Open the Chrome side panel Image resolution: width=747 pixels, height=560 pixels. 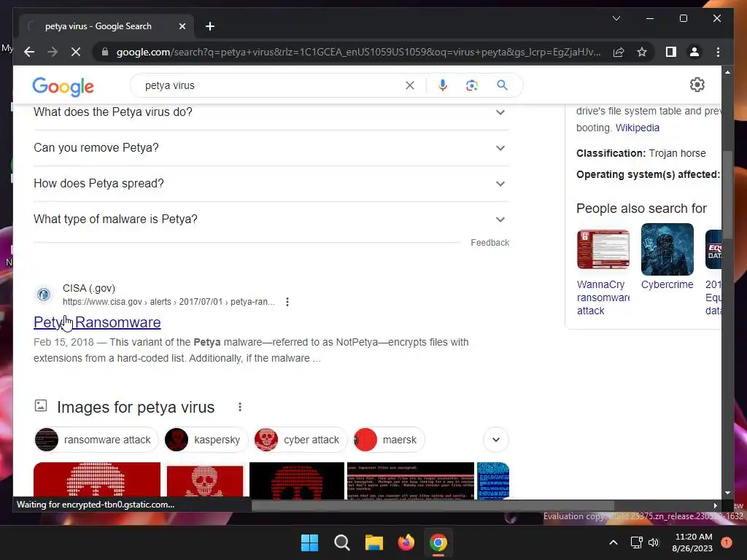(x=671, y=52)
